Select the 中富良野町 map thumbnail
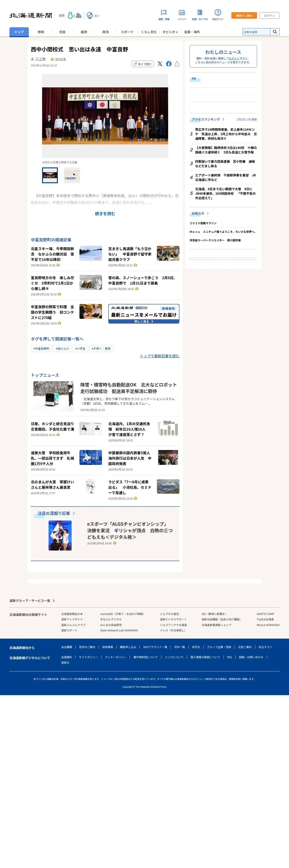 pos(72,175)
